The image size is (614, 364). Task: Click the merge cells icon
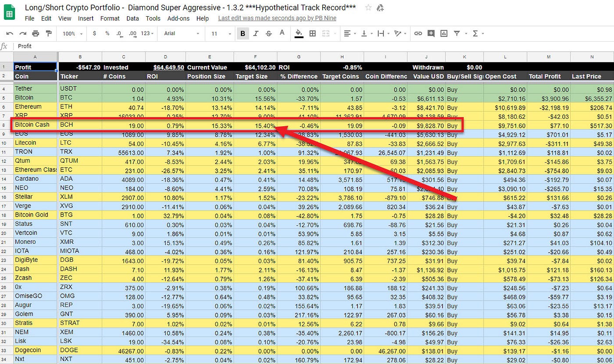pyautogui.click(x=326, y=33)
